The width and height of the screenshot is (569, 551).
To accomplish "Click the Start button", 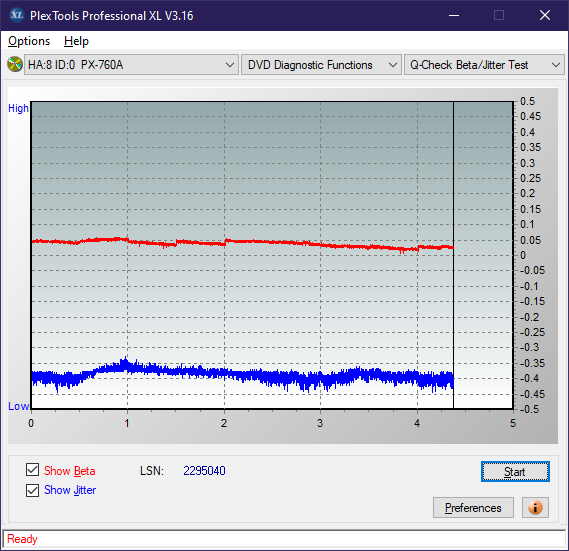I will click(x=515, y=472).
